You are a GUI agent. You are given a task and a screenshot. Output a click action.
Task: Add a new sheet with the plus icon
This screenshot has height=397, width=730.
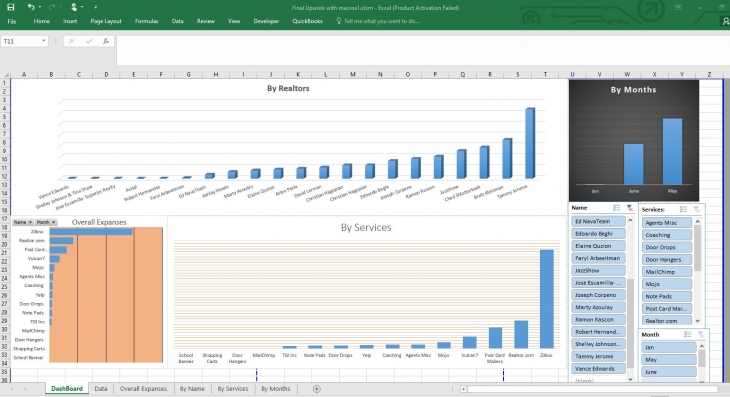[317, 389]
